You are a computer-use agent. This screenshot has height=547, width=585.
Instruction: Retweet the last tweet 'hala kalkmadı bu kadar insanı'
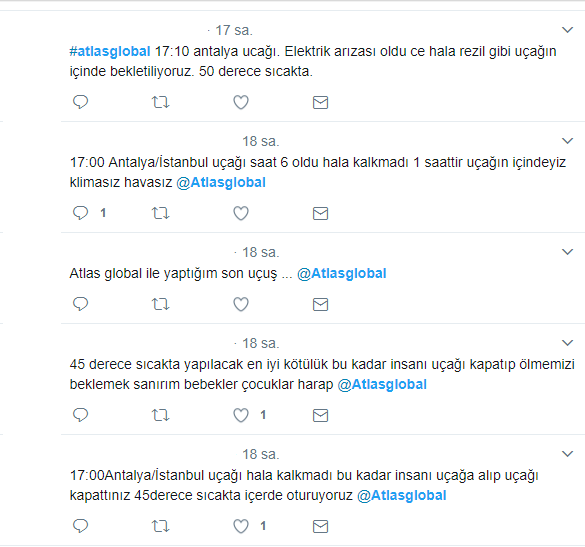pyautogui.click(x=160, y=526)
